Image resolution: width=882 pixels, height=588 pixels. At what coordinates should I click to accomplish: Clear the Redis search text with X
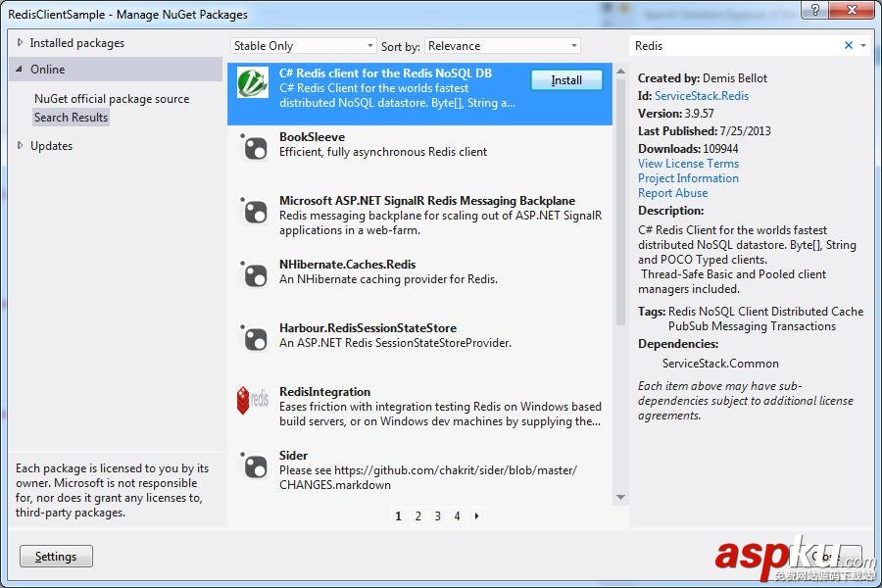pos(849,46)
